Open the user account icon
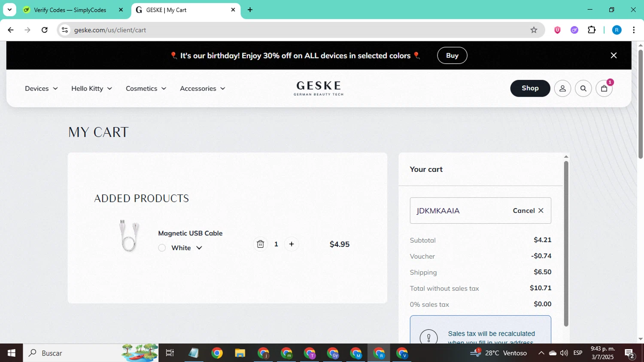The height and width of the screenshot is (362, 644). point(562,88)
